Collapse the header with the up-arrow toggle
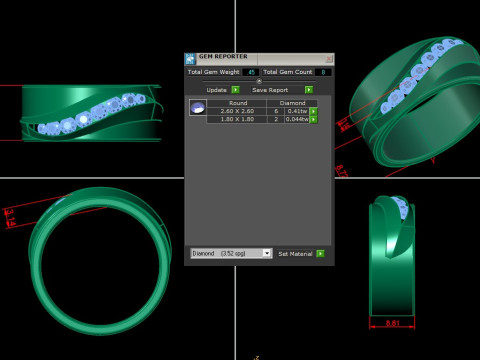Screen dimensions: 480x360 tap(259, 81)
